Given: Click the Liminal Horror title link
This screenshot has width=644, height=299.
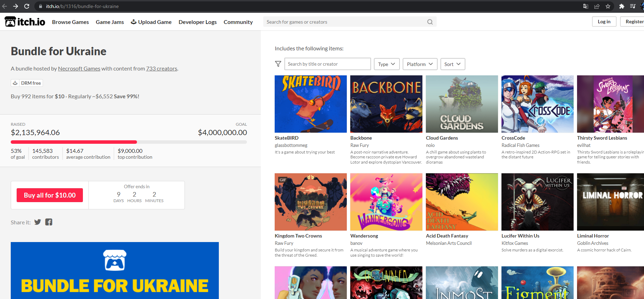Looking at the screenshot, I should click(593, 236).
